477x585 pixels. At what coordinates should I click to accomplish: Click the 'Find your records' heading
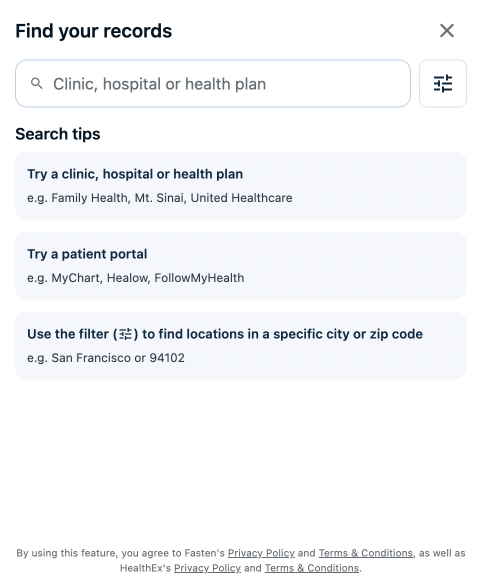tap(94, 31)
